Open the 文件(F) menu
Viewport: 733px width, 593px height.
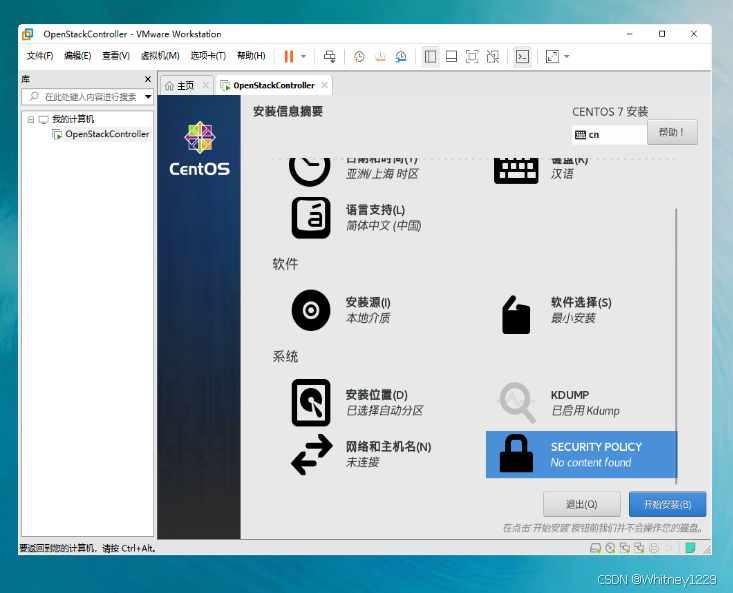[x=40, y=56]
